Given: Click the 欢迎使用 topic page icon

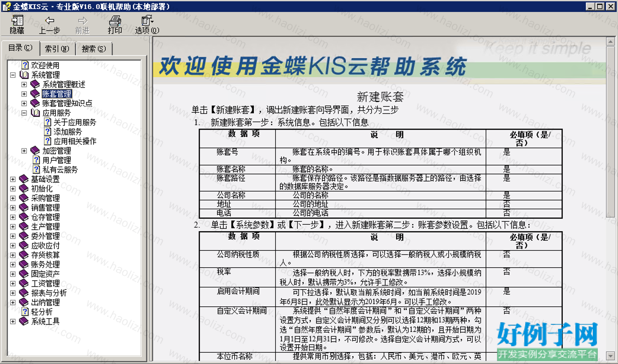Looking at the screenshot, I should tap(25, 65).
